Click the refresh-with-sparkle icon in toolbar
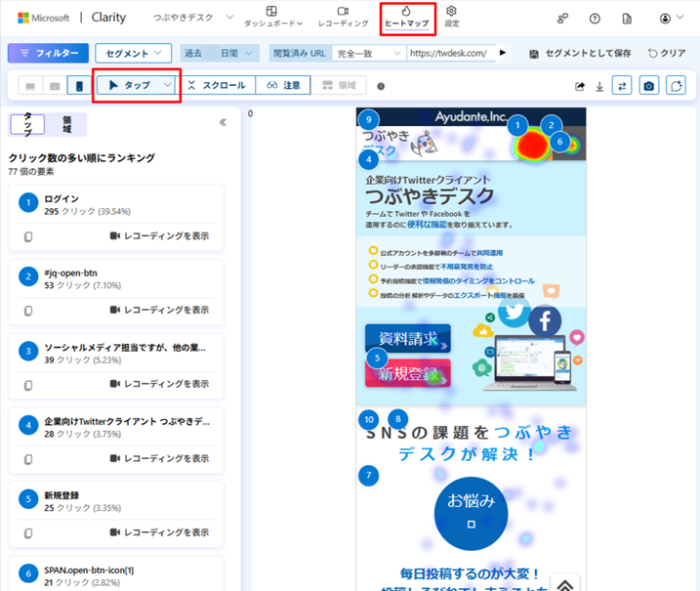 [x=676, y=85]
